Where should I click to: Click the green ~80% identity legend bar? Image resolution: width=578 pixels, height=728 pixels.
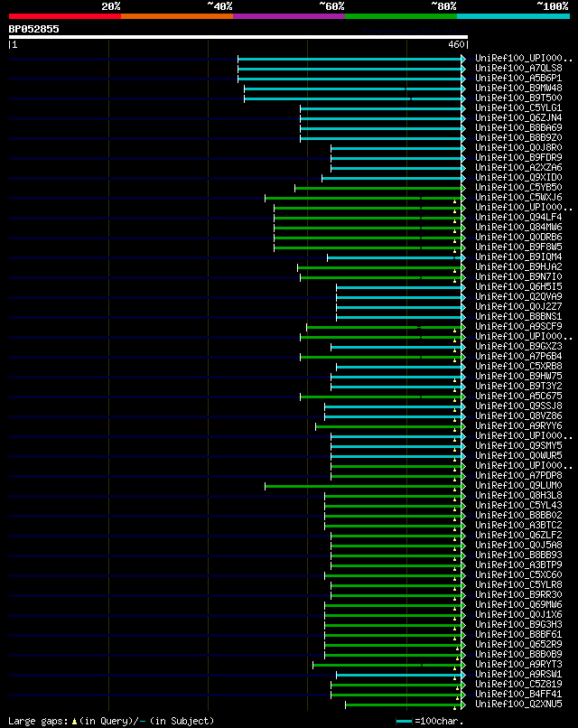pos(401,16)
